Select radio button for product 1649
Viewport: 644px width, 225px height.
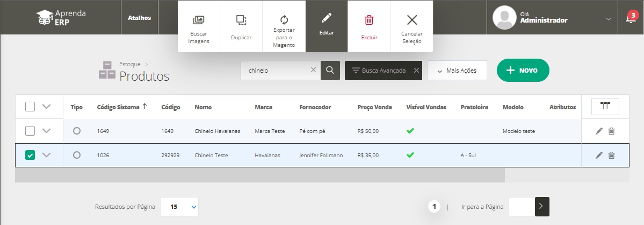click(x=77, y=131)
